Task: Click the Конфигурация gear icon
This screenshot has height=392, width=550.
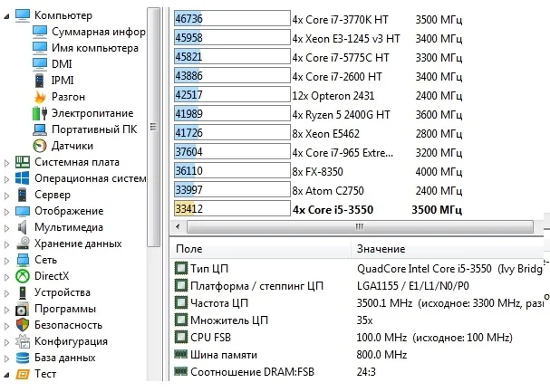Action: point(23,341)
